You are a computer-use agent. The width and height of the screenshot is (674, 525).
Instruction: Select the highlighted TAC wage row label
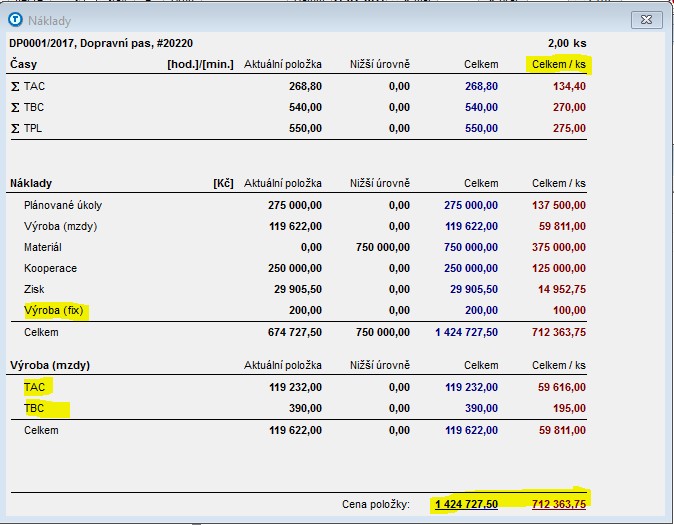[35, 387]
